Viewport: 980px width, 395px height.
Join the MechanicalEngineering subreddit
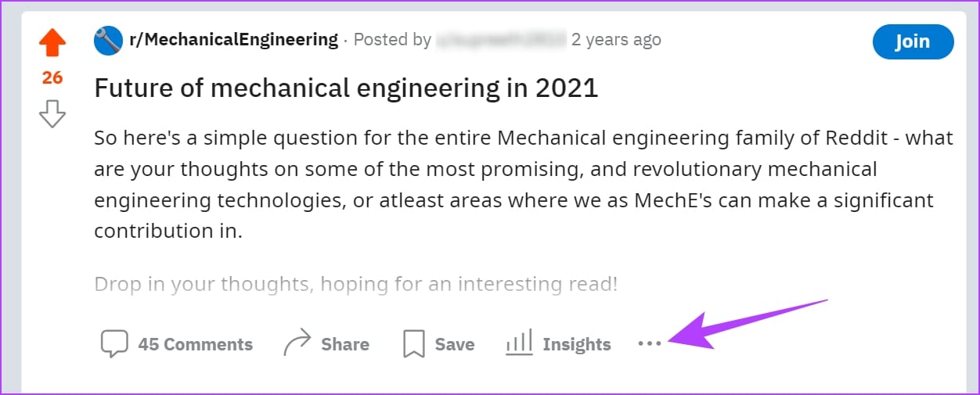click(913, 41)
